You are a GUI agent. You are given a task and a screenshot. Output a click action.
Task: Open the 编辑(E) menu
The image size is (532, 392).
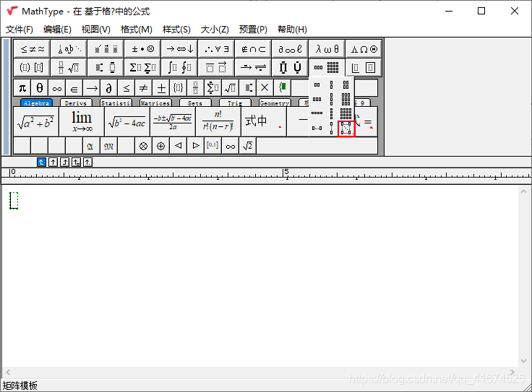pos(57,30)
